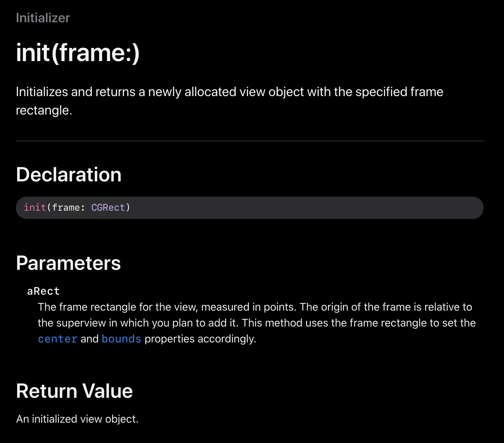
Task: Click the abstract text about frame rectangle
Action: point(229,101)
